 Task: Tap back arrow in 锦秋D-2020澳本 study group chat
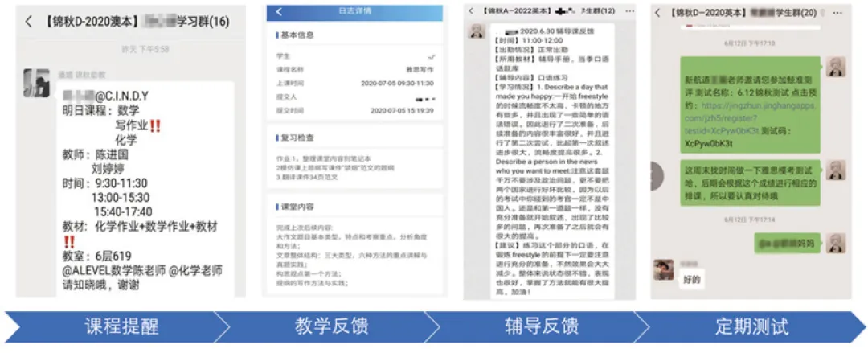tap(29, 22)
